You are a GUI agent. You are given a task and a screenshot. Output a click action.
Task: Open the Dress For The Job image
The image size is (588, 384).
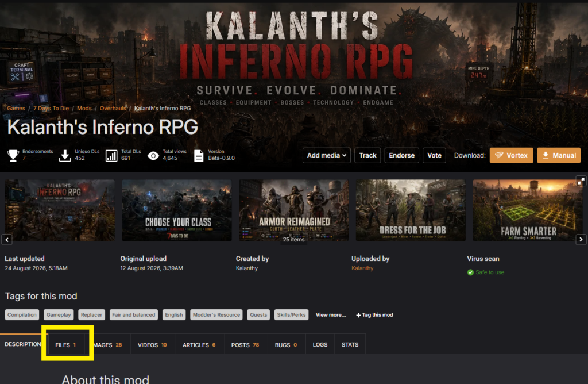pos(411,210)
